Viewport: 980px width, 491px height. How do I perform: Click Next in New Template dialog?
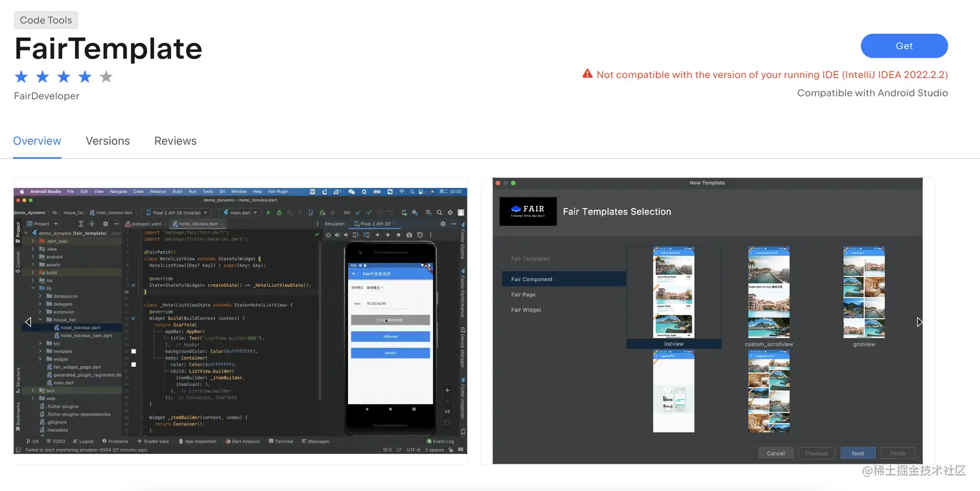click(857, 453)
